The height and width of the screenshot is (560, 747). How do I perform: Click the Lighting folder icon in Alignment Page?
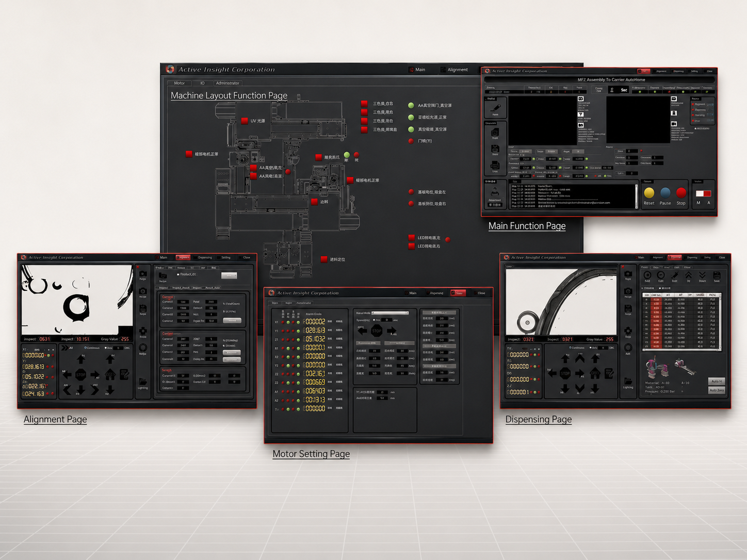coord(143,382)
